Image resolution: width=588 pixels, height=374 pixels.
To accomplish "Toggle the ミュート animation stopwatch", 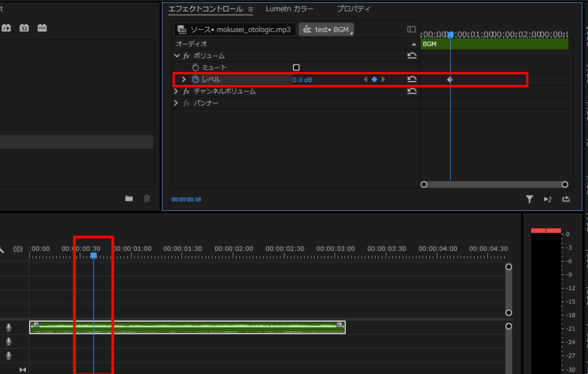I will [x=195, y=68].
